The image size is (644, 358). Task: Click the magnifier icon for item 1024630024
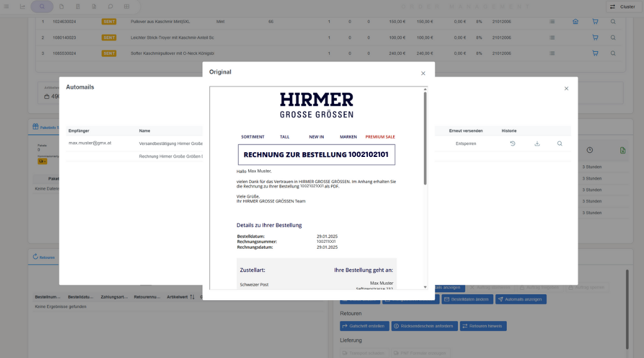613,21
